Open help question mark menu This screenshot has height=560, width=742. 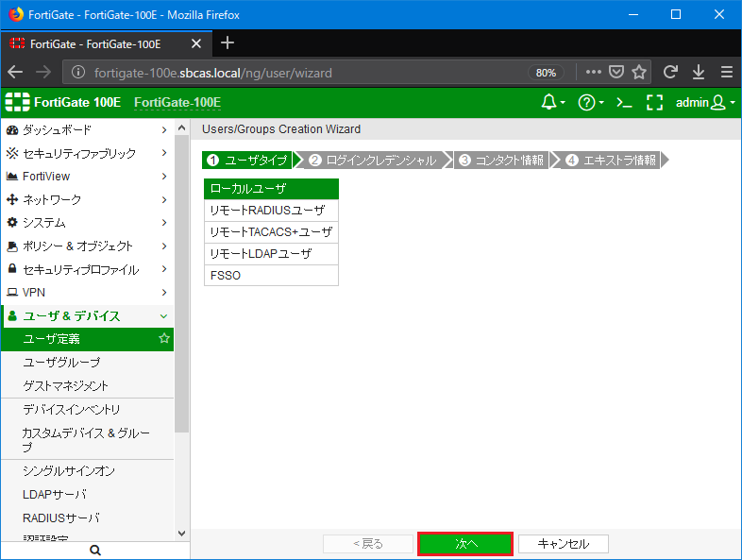pyautogui.click(x=591, y=102)
